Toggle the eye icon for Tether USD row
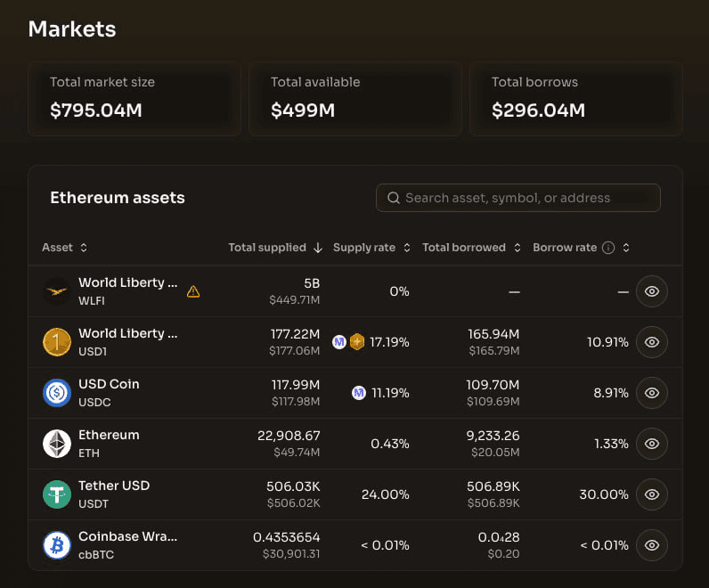This screenshot has height=588, width=709. click(x=652, y=494)
